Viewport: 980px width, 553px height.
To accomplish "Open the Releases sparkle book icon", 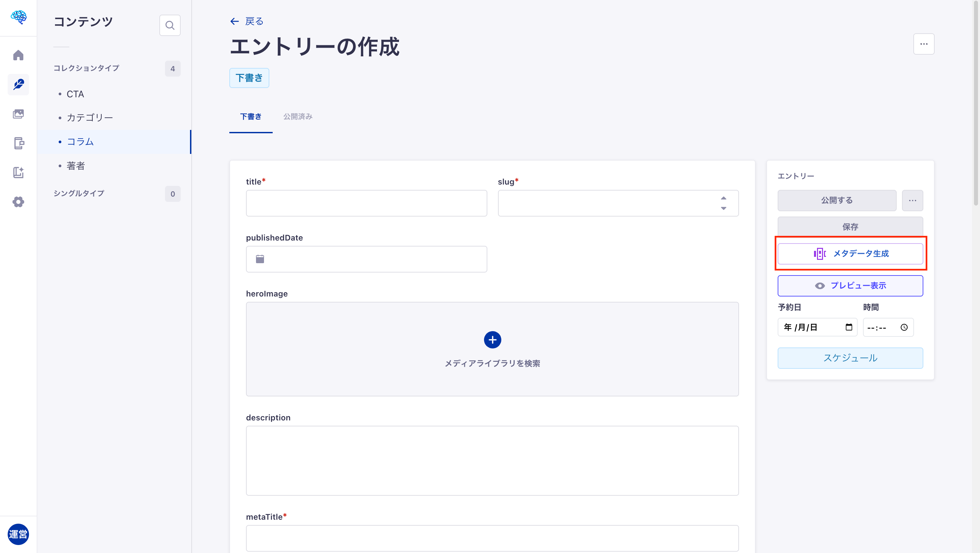I will (x=18, y=172).
